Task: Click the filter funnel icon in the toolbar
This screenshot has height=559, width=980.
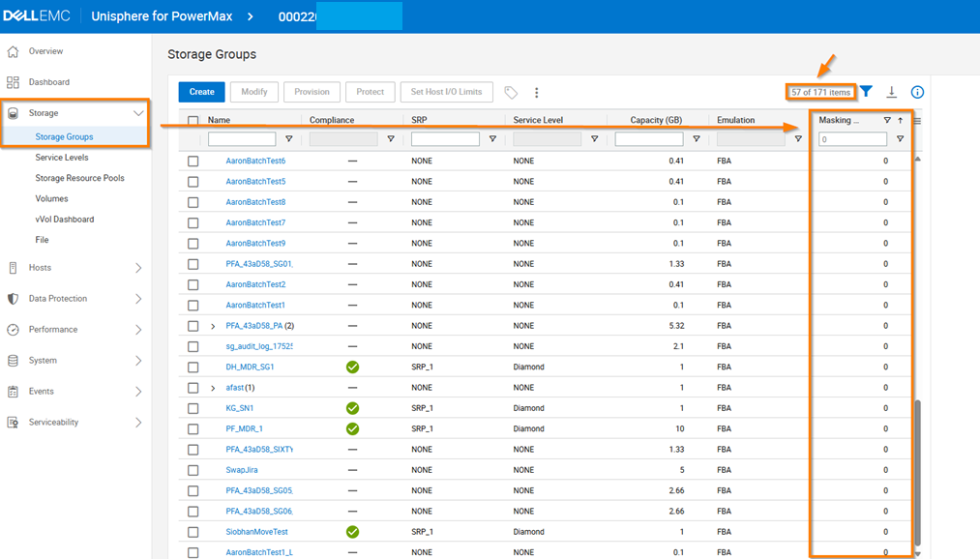Action: coord(867,92)
